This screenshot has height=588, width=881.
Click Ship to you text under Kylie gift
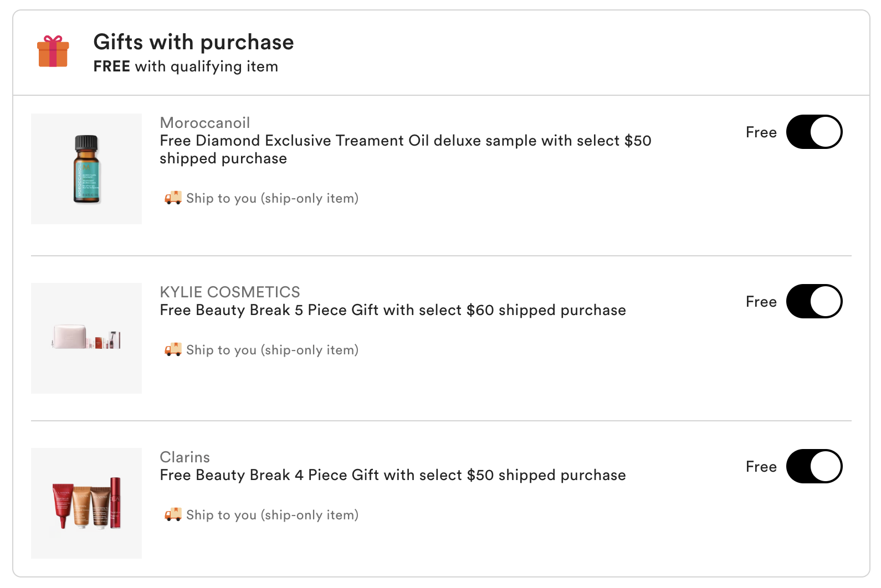click(x=272, y=350)
